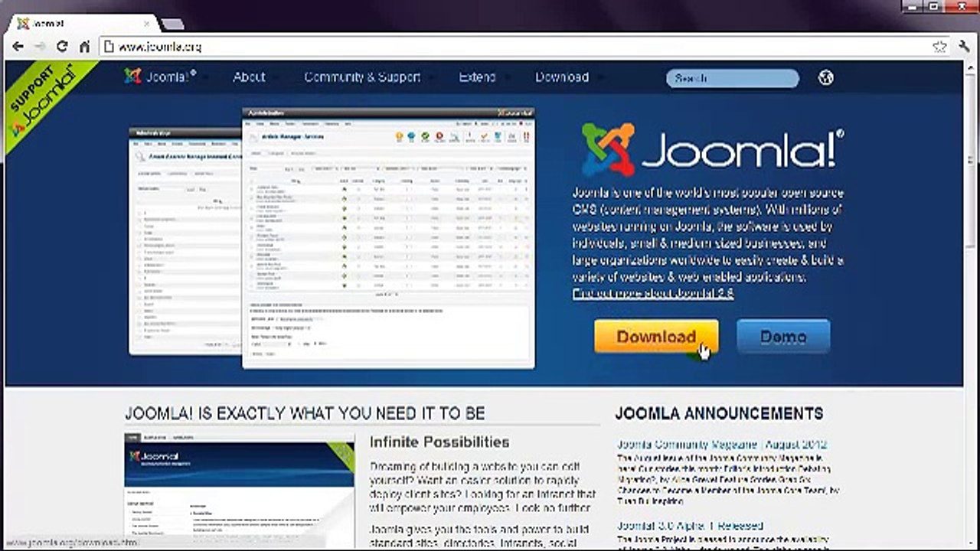The image size is (980, 551).
Task: Bookmark this page with the star icon
Action: coord(939,47)
